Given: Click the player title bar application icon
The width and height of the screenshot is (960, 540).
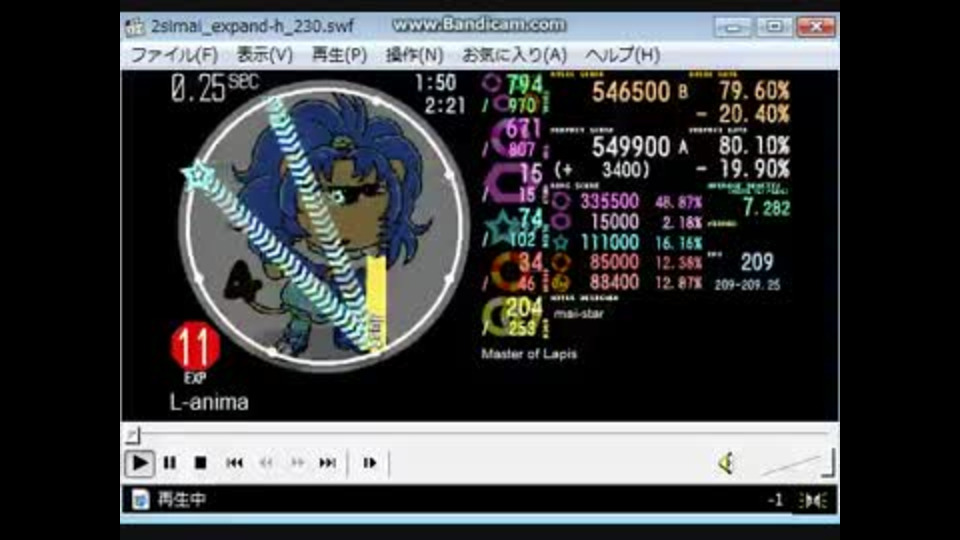Looking at the screenshot, I should (135, 26).
